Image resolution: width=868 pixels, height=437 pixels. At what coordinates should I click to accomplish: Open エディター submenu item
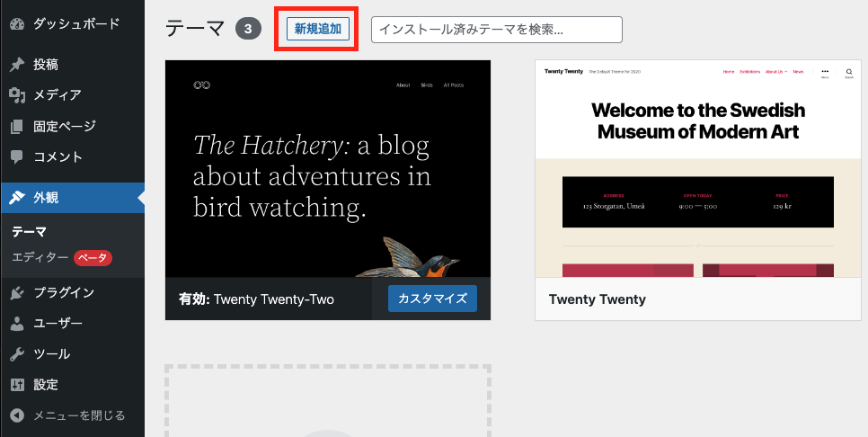point(40,257)
